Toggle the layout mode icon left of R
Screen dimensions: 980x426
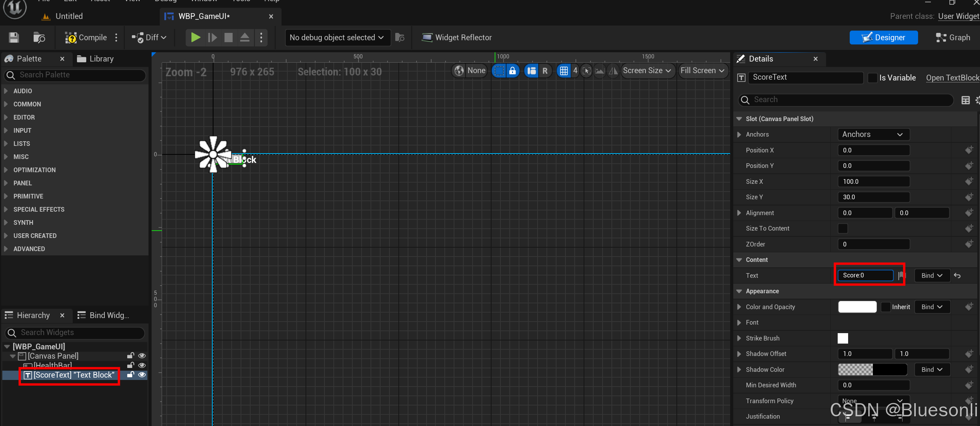[x=532, y=71]
